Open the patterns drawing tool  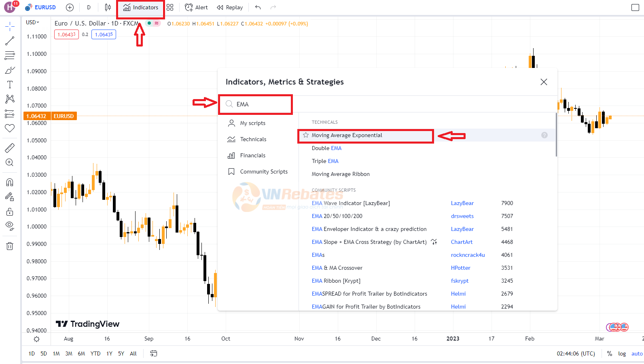[10, 99]
